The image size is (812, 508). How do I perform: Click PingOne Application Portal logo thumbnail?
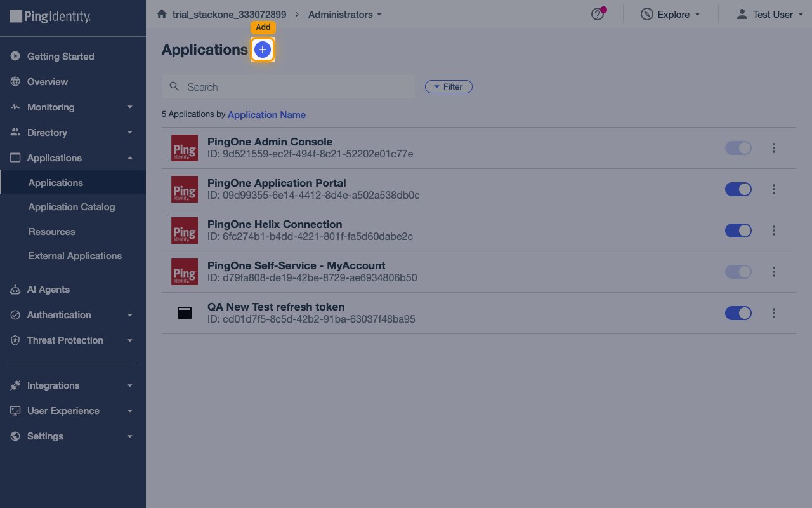[x=185, y=189]
